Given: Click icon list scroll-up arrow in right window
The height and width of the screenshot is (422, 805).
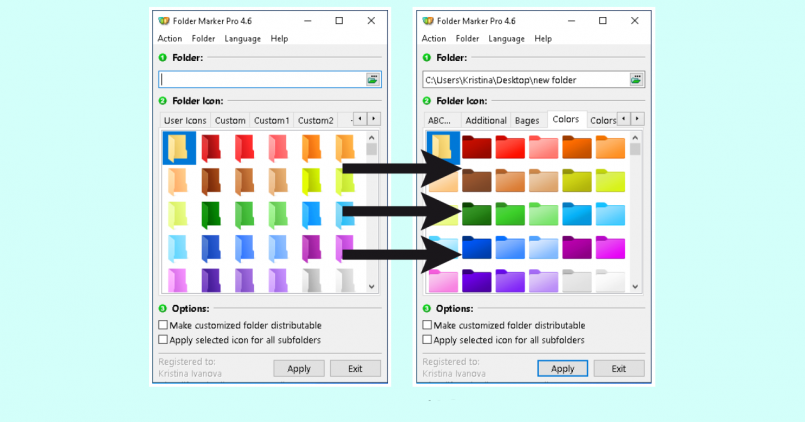Looking at the screenshot, I should coord(636,138).
